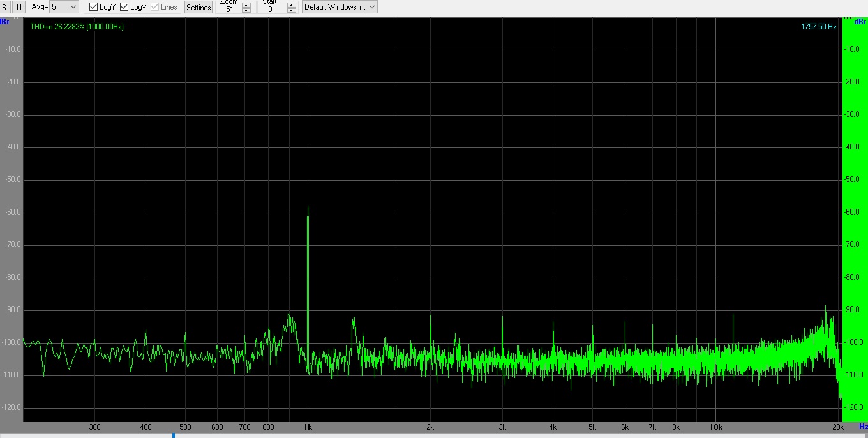The width and height of the screenshot is (868, 438).
Task: Click the Hz unit label on axis
Action: click(x=863, y=426)
